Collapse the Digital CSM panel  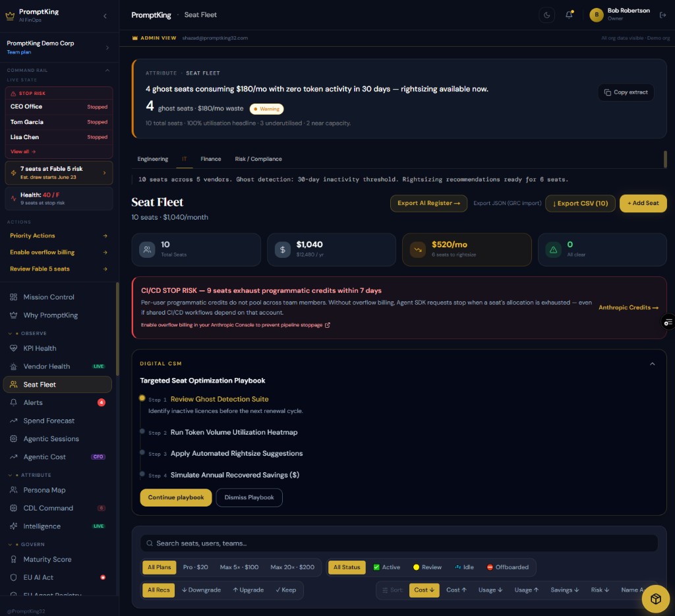652,363
